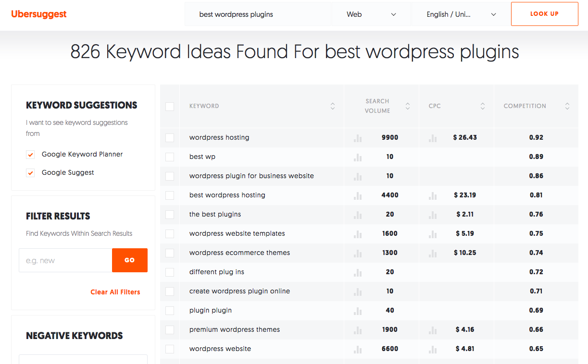The width and height of the screenshot is (588, 364).
Task: Open volume chart icon for plugin plugin
Action: click(x=358, y=311)
